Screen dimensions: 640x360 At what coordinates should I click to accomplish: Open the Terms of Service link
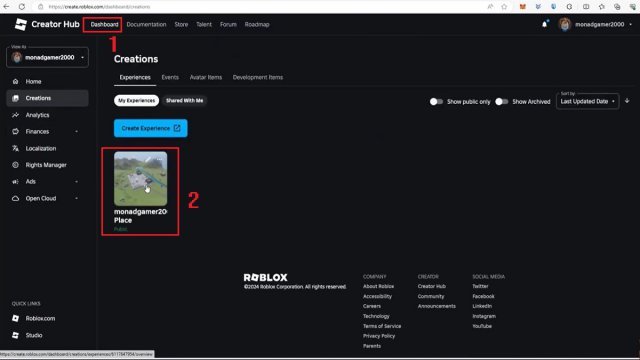click(x=382, y=326)
